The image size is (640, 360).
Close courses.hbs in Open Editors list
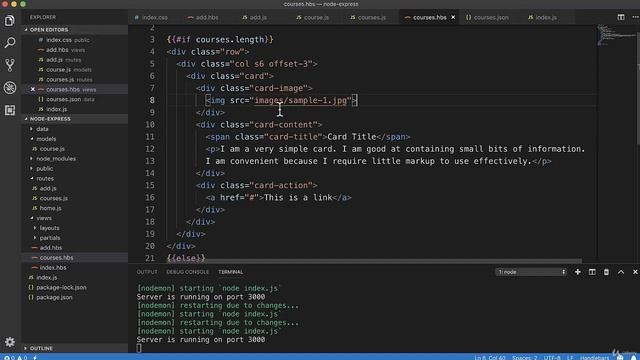(33, 89)
